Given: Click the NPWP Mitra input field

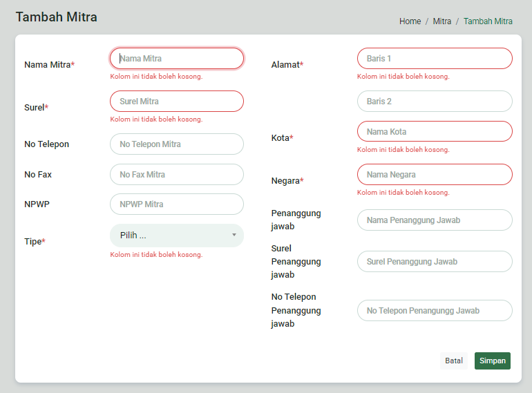Looking at the screenshot, I should click(176, 204).
